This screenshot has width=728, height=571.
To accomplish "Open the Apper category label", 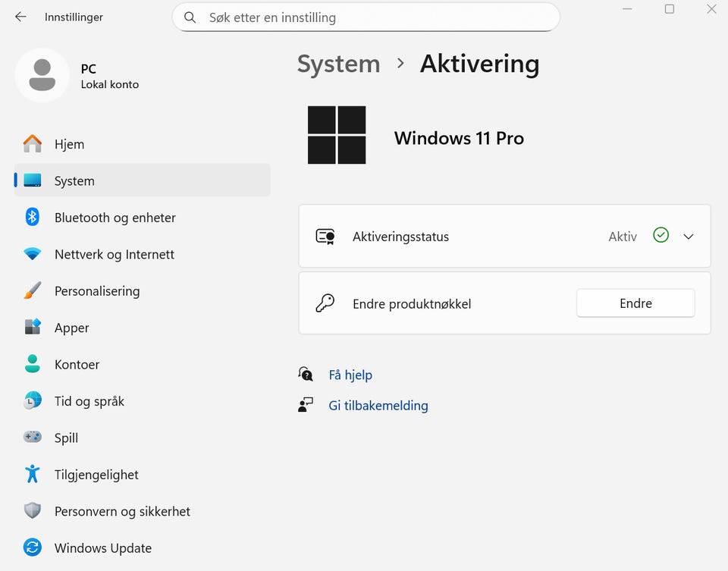I will 71,328.
